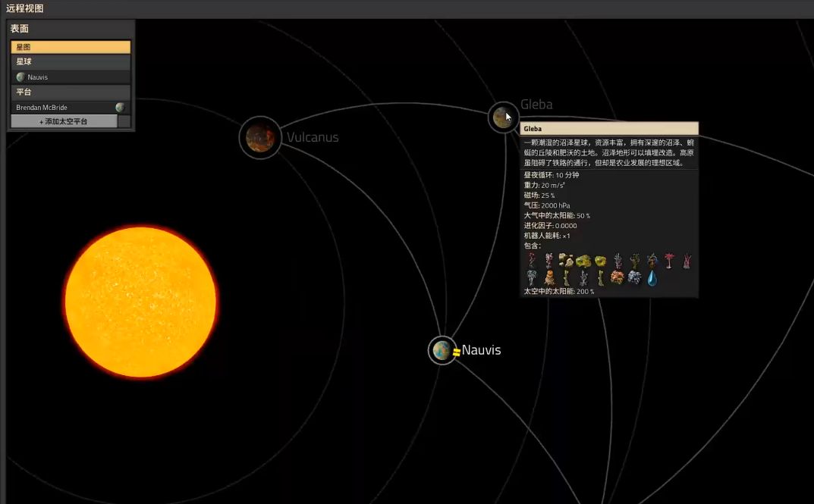
Task: Click the planet icon beside Brendan McBride
Action: point(121,108)
